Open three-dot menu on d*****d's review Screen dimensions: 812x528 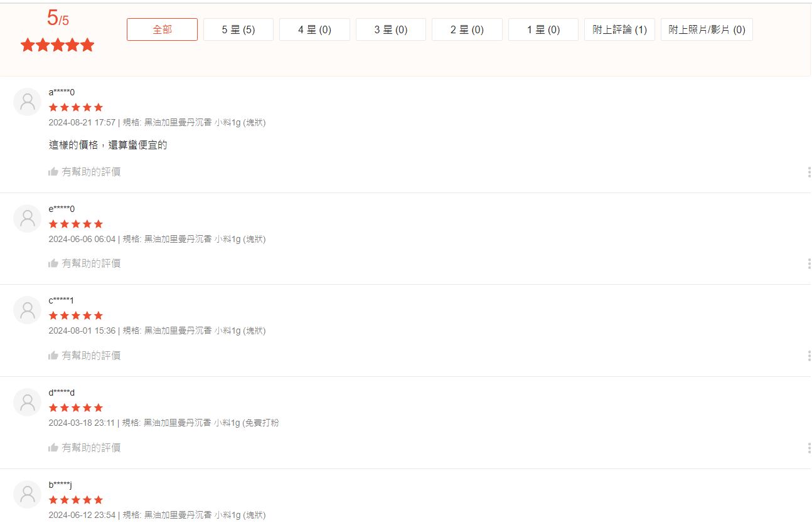pyautogui.click(x=809, y=448)
